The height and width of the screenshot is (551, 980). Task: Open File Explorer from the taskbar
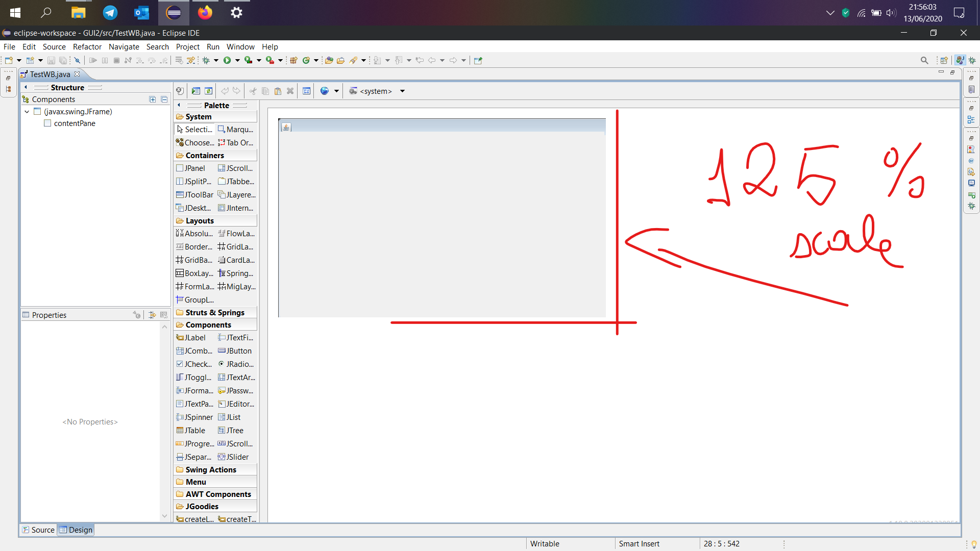(x=78, y=13)
